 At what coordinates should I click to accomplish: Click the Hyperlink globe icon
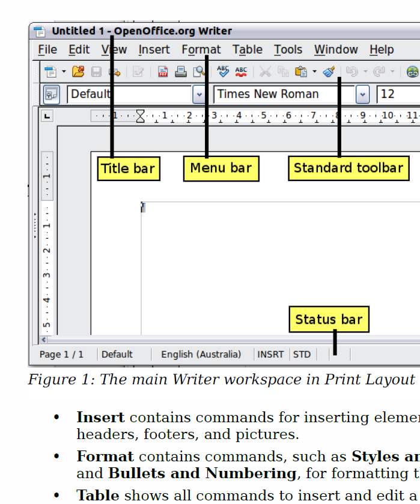tap(413, 72)
